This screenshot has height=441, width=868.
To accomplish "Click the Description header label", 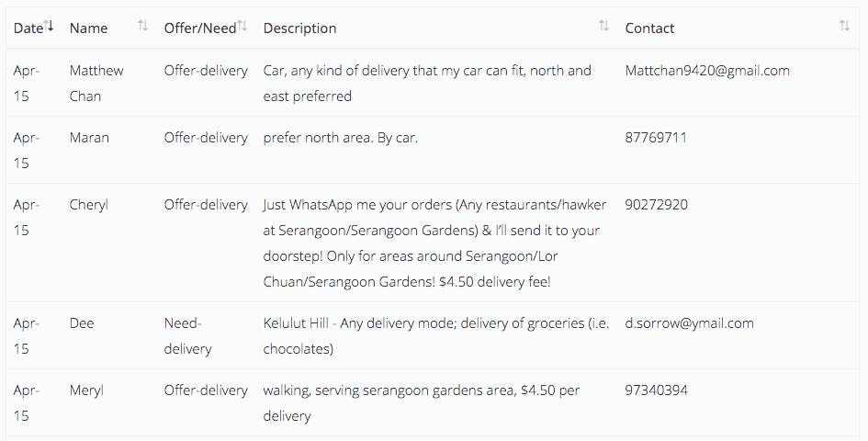I will click(299, 28).
